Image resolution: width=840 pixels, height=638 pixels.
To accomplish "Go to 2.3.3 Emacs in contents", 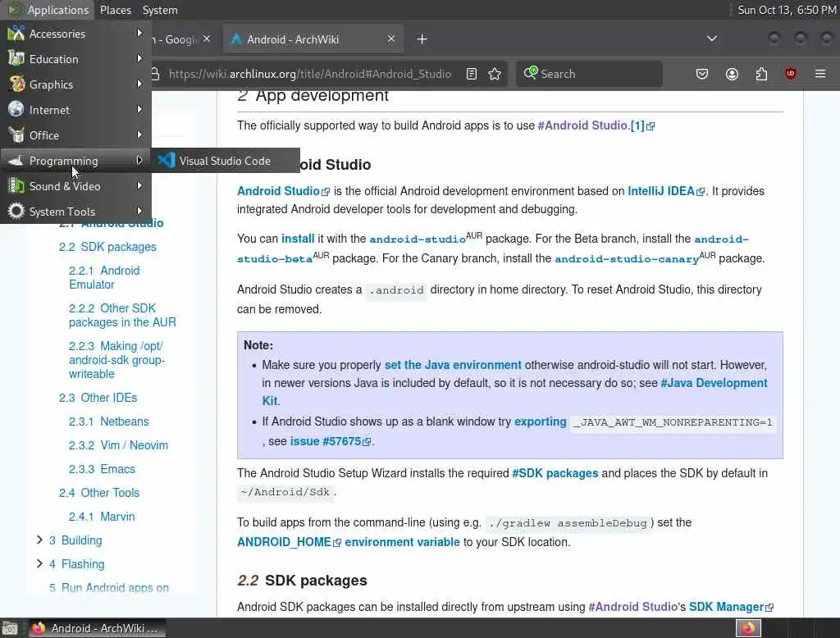I will (x=102, y=469).
